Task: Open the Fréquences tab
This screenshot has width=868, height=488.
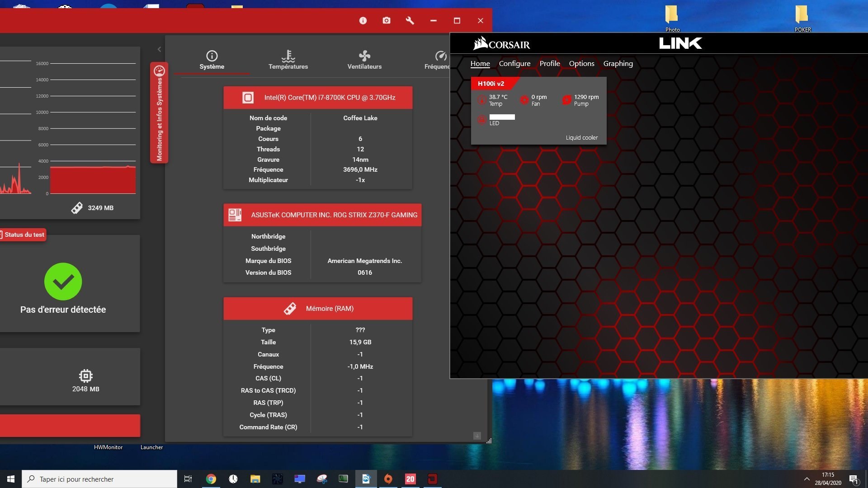Action: pos(437,60)
